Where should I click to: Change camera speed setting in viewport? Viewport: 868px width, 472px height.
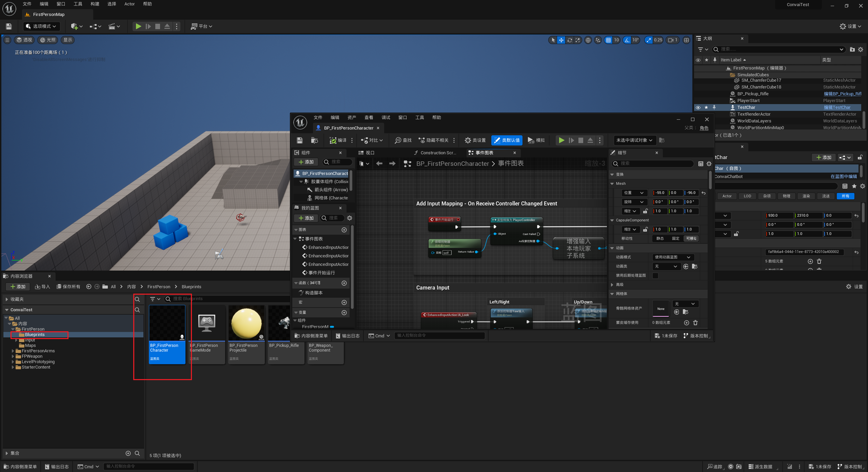[x=672, y=40]
